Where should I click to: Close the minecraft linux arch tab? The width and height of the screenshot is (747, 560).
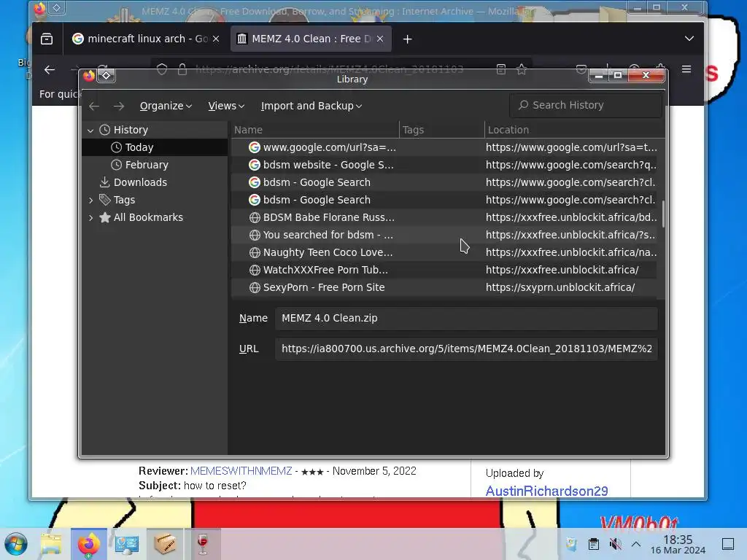pyautogui.click(x=216, y=39)
